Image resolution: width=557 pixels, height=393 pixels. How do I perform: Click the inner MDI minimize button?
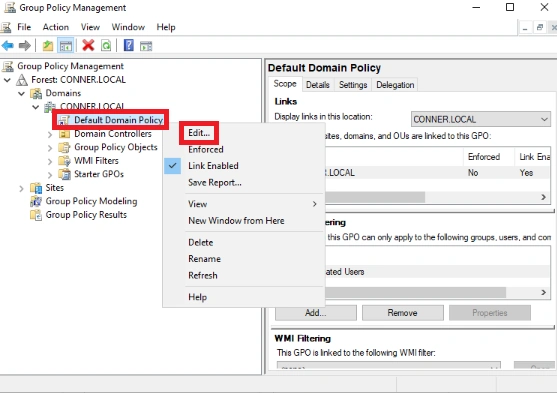coord(525,28)
